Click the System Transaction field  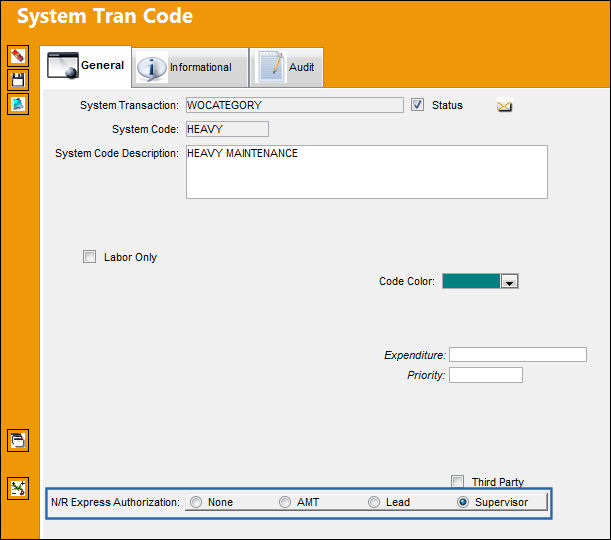coord(295,105)
